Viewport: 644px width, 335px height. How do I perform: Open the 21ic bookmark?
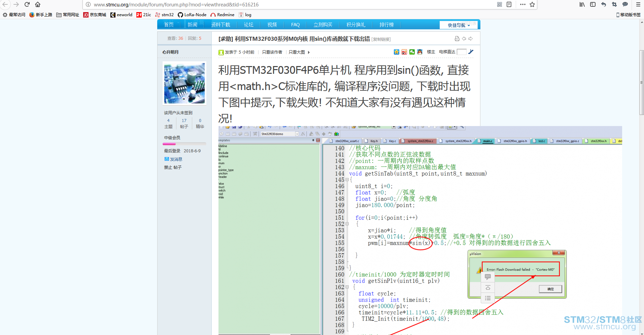click(x=144, y=15)
